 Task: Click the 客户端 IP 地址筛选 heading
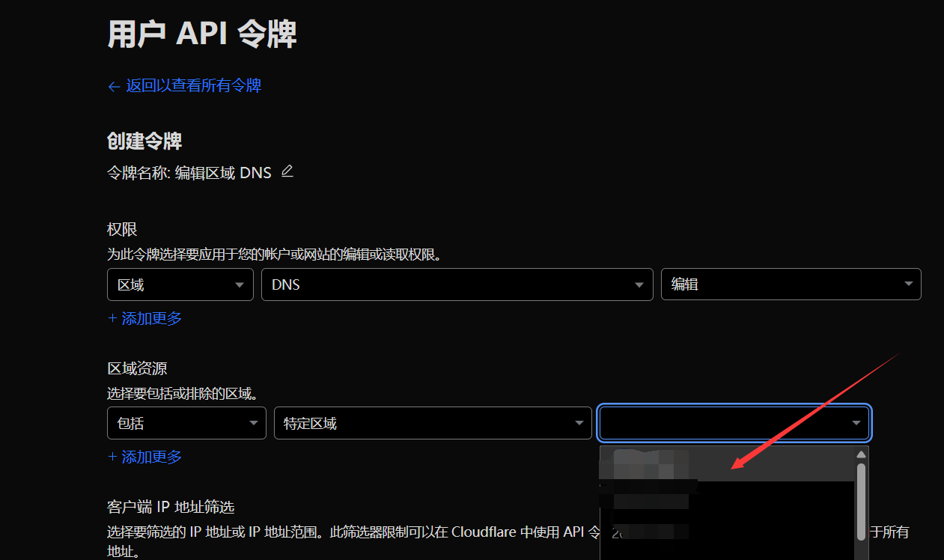tap(171, 508)
